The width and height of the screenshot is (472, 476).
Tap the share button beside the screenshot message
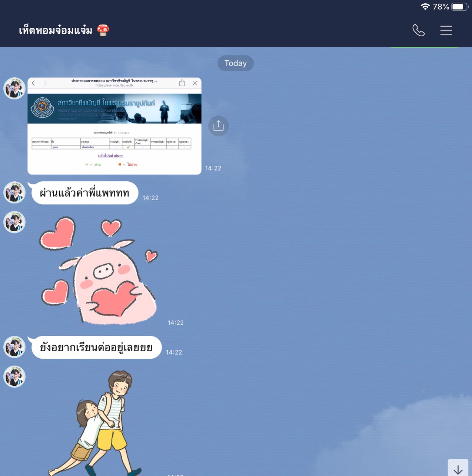click(218, 126)
